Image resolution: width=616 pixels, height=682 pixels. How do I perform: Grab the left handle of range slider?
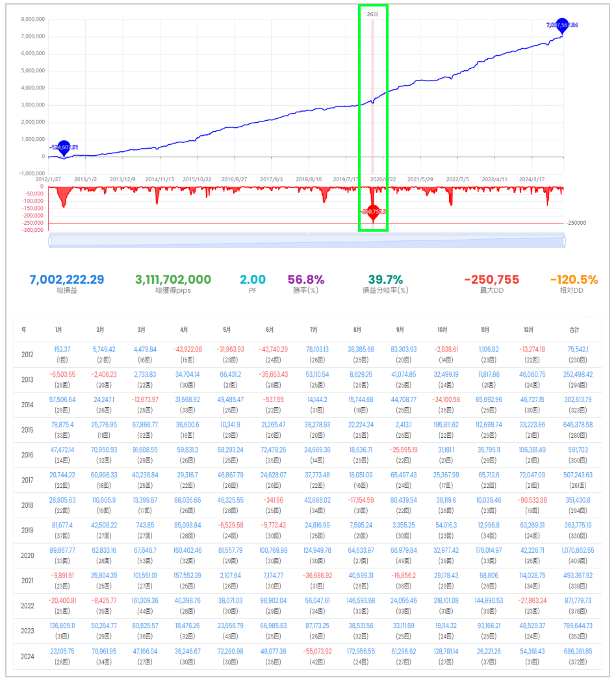click(50, 242)
